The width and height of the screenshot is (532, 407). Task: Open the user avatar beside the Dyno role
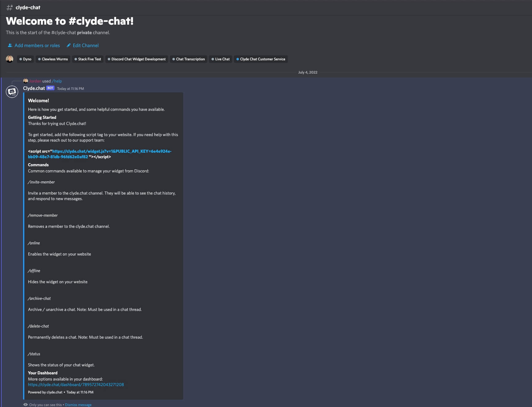[10, 59]
